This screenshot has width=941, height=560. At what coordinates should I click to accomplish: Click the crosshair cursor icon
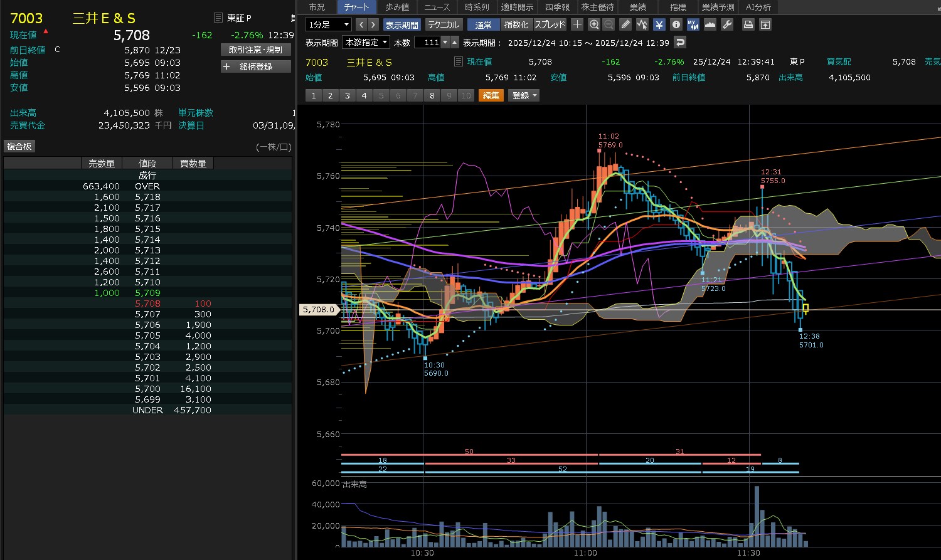577,24
